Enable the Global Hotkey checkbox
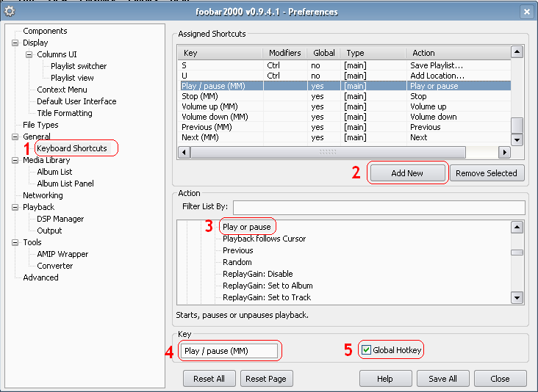The height and width of the screenshot is (392, 538). point(366,350)
